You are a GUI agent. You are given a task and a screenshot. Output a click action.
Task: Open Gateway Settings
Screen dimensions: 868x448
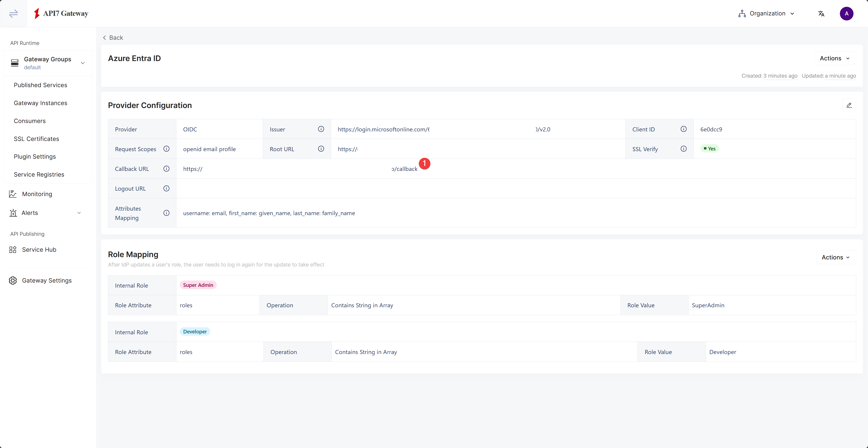47,281
